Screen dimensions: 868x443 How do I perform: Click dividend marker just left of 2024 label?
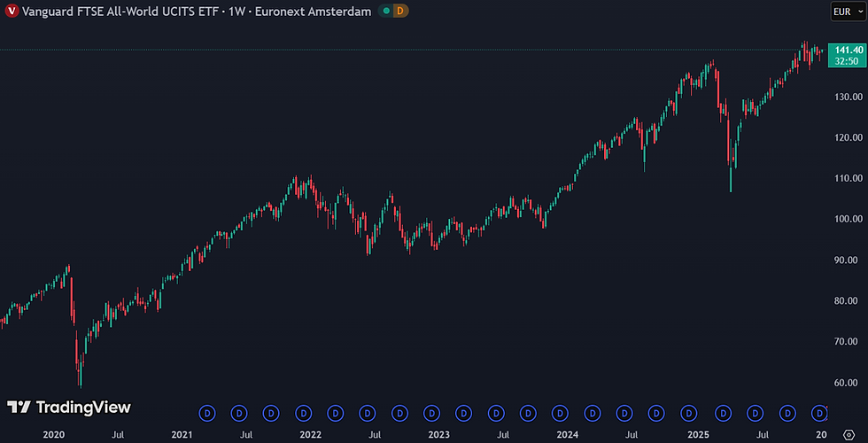[560, 413]
